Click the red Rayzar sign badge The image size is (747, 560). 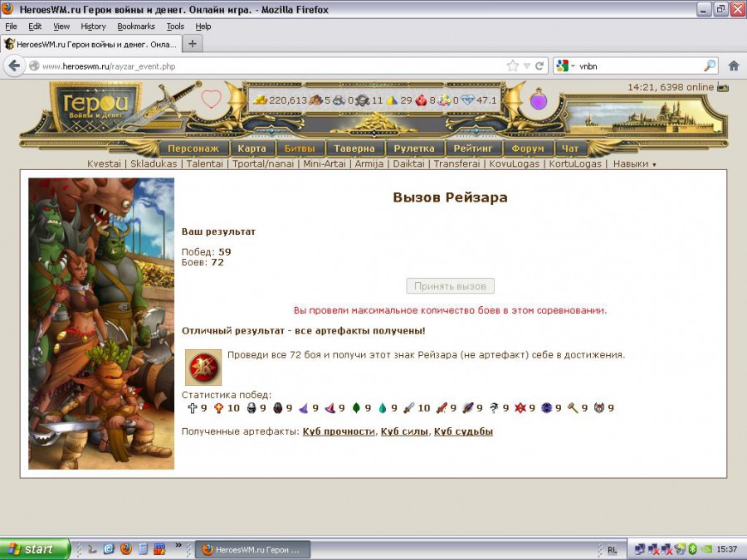[x=203, y=368]
